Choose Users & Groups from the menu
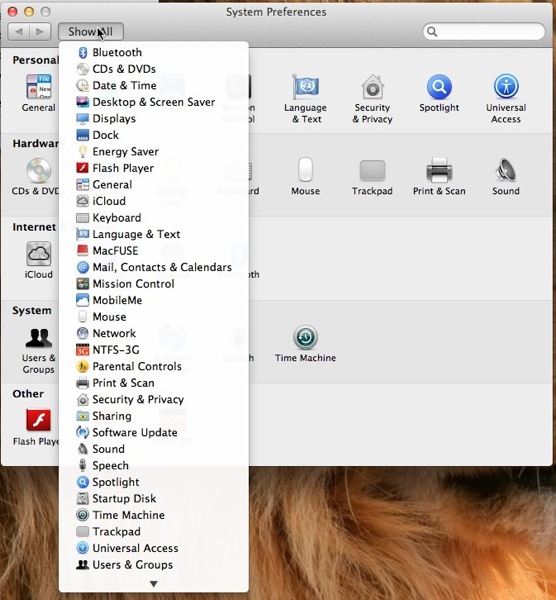Screen dimensions: 556x600 point(154,565)
